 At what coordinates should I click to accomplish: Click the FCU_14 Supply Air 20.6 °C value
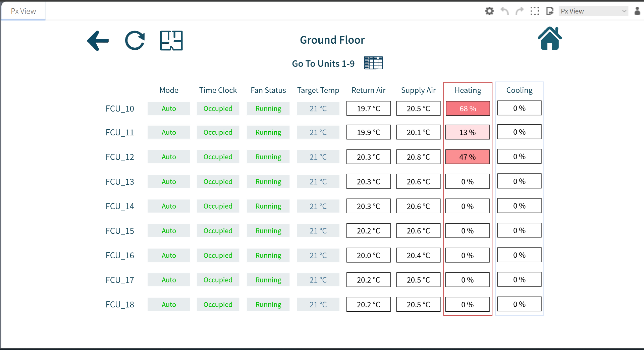(418, 206)
